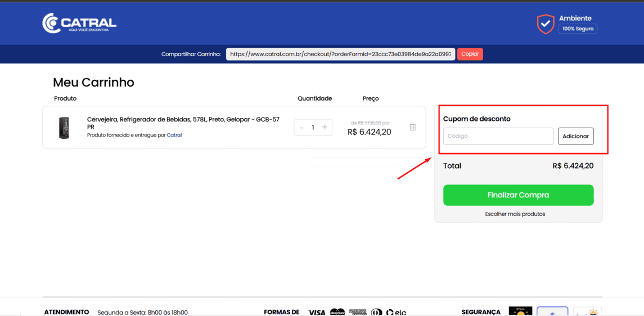
Task: Click the product price R$ 6.424,20 in the cart row
Action: (x=369, y=132)
